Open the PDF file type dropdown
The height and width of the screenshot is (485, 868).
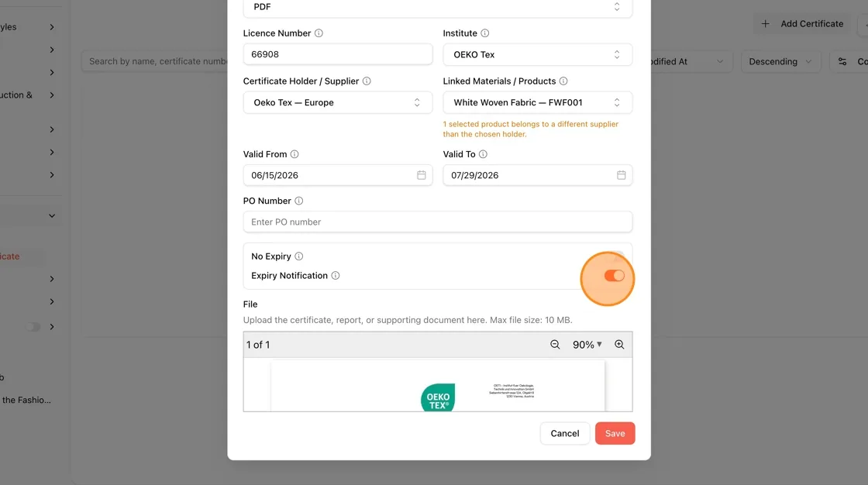tap(438, 7)
